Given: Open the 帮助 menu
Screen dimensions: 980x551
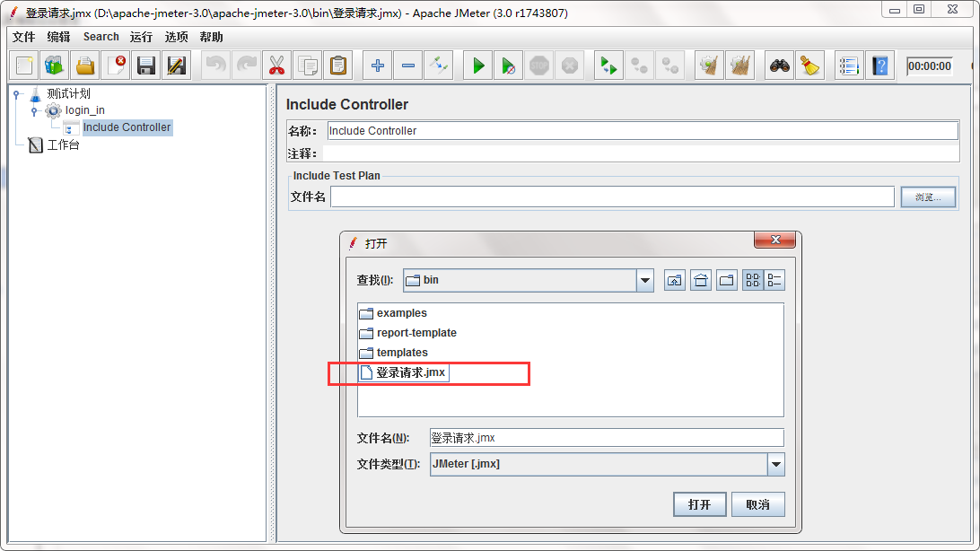Looking at the screenshot, I should [x=211, y=37].
